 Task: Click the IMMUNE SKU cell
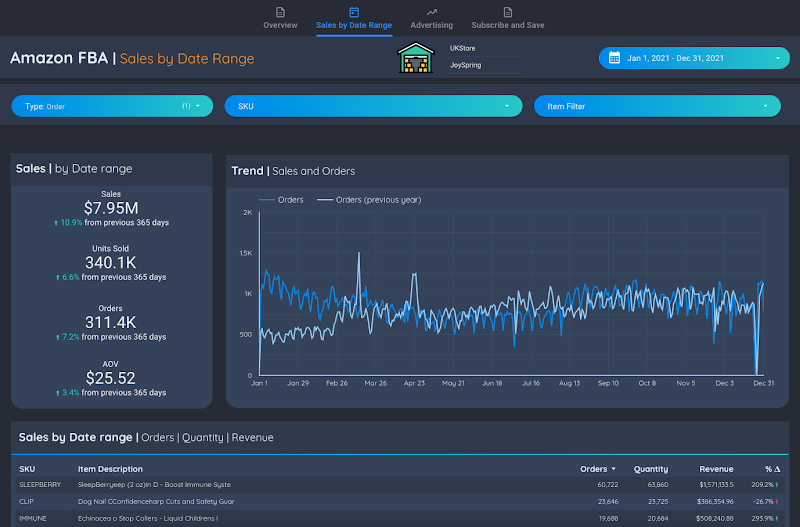coord(33,518)
